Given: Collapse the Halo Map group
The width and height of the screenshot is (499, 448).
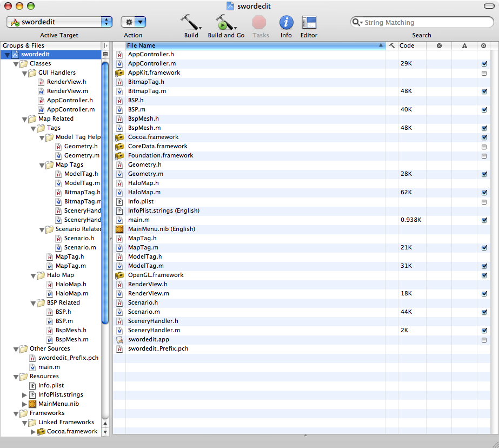Looking at the screenshot, I should [33, 276].
